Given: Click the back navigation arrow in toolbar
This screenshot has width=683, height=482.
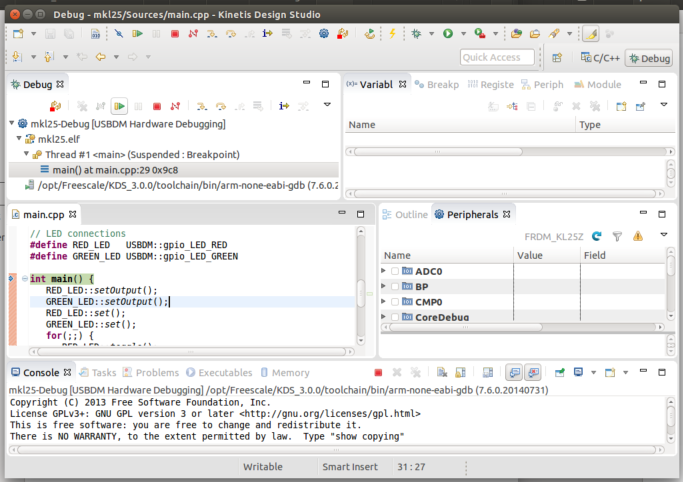Looking at the screenshot, I should pos(101,57).
